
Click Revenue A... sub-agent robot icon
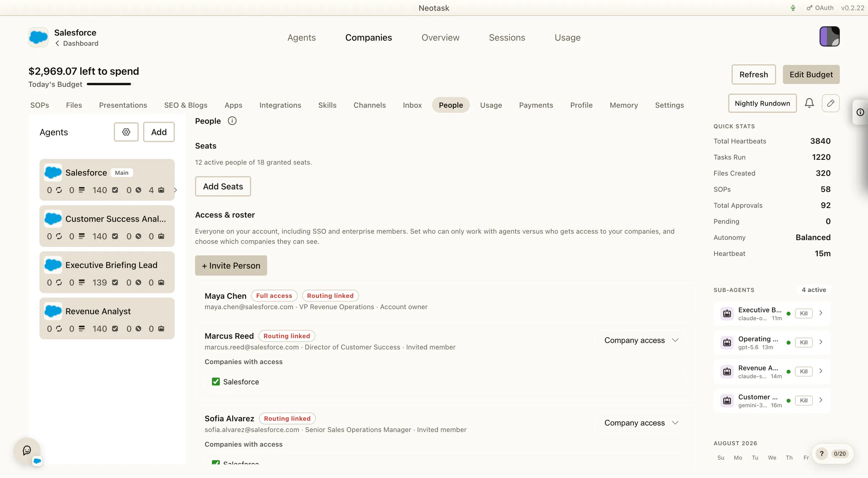[727, 371]
